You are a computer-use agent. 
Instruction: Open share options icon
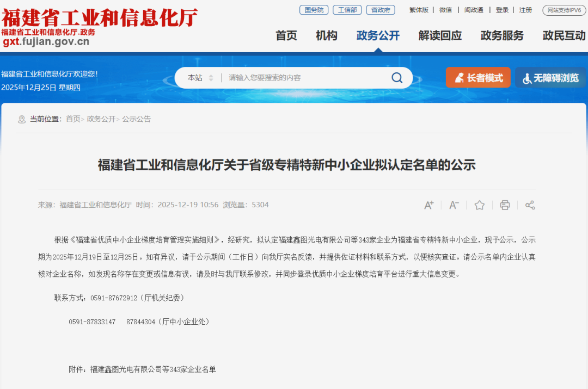[530, 205]
